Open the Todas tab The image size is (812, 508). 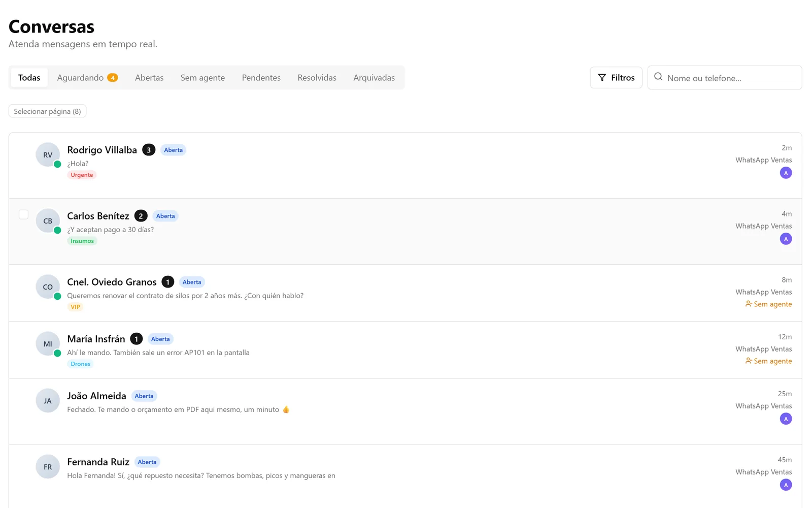29,78
